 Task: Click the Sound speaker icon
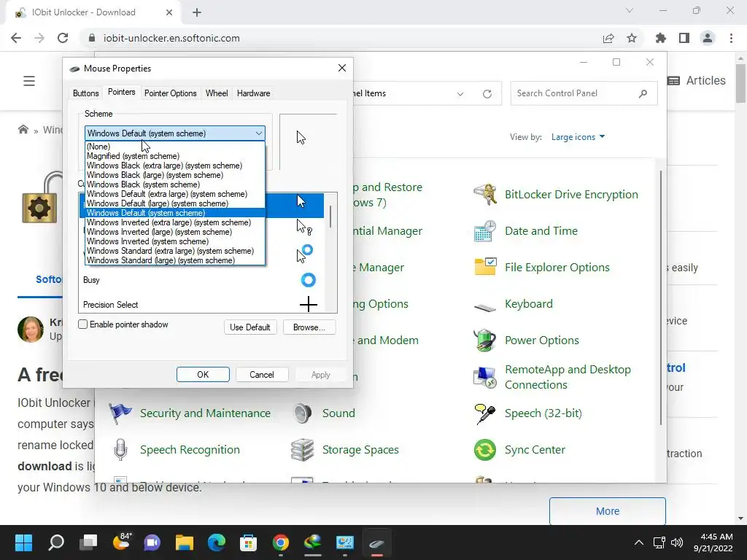tap(303, 413)
